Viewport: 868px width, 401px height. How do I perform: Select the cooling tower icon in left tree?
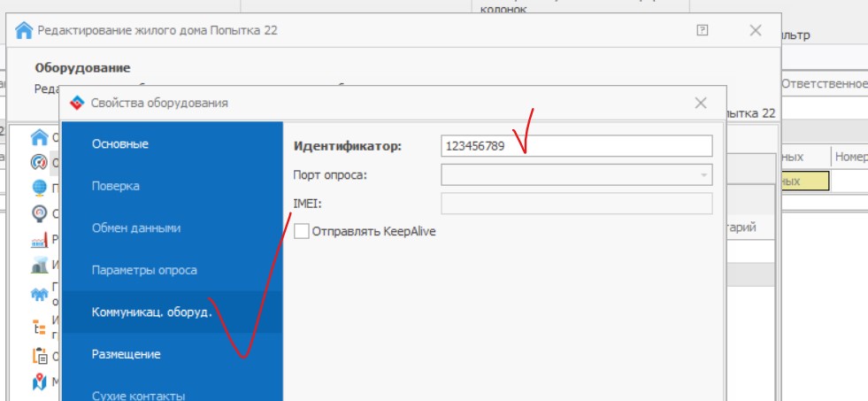[39, 266]
